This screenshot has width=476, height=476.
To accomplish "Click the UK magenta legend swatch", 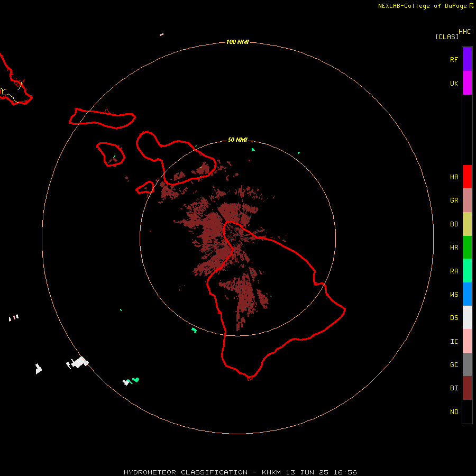I will coord(467,83).
